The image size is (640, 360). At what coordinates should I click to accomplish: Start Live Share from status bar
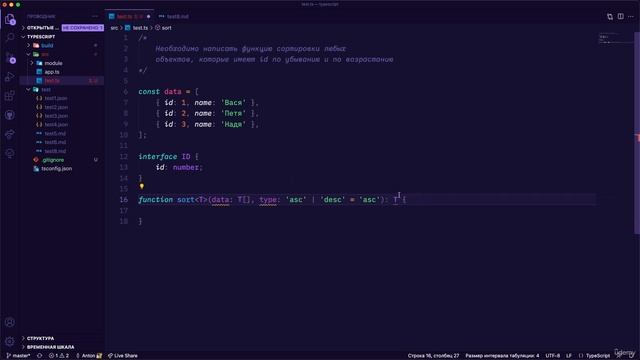[x=123, y=356]
